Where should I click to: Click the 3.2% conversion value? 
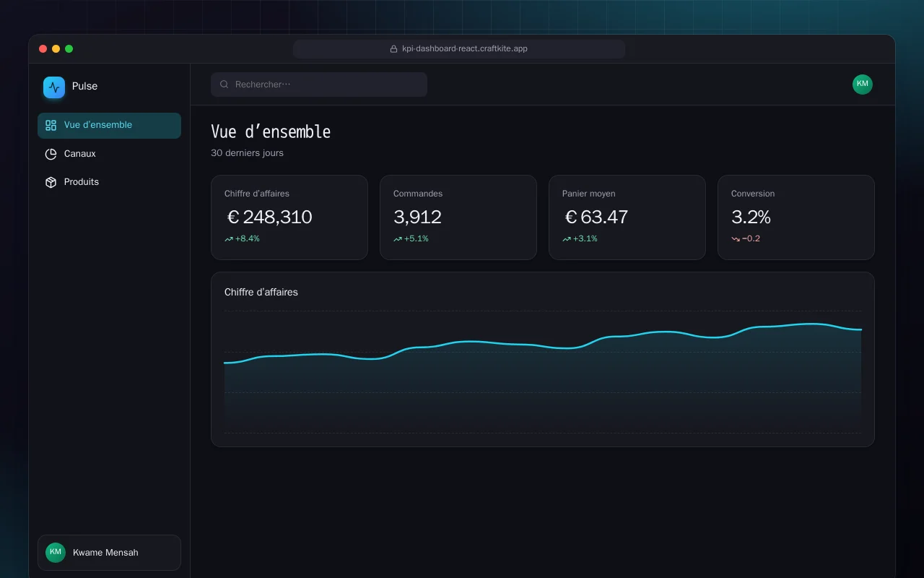point(751,217)
